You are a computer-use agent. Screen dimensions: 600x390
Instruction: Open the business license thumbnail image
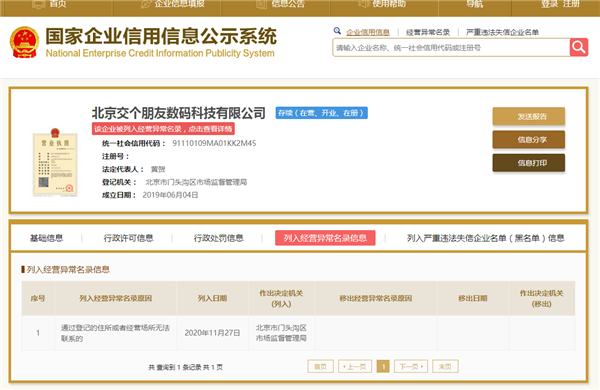[55, 163]
